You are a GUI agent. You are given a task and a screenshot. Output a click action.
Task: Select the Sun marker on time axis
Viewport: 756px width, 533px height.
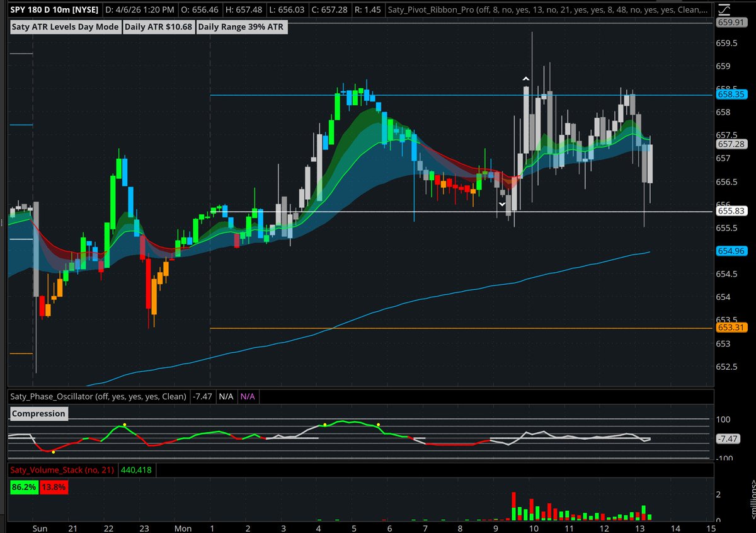[39, 527]
